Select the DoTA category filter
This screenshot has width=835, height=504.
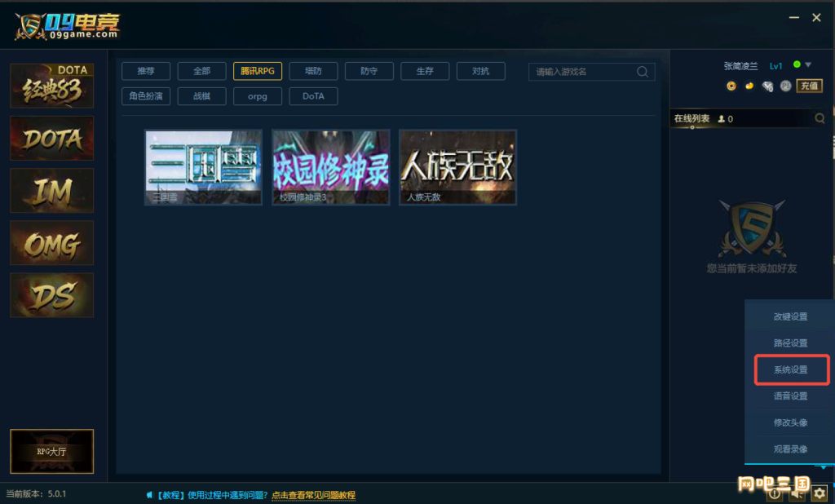313,96
